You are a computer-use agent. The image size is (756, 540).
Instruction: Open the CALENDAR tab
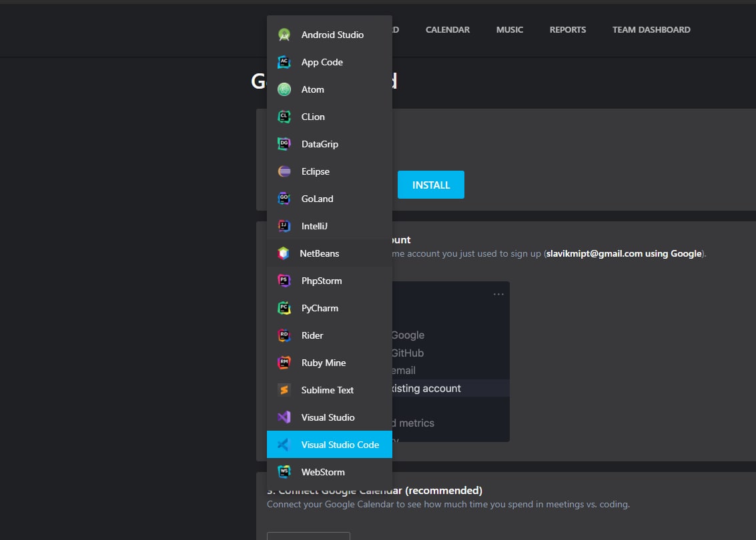(x=448, y=30)
